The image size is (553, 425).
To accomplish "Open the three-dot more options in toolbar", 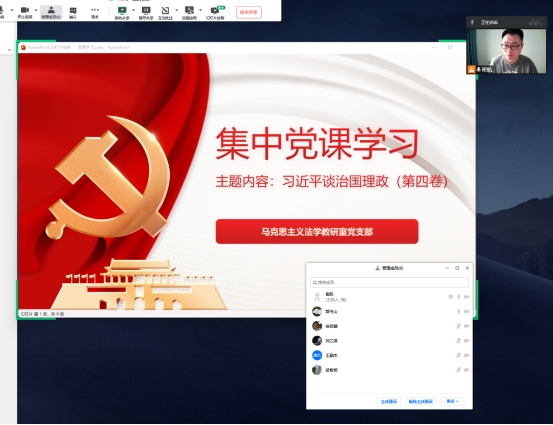I will click(95, 10).
